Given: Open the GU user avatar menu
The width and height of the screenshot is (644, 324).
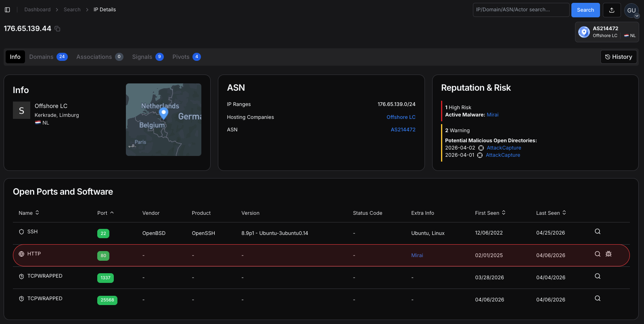Looking at the screenshot, I should [631, 10].
